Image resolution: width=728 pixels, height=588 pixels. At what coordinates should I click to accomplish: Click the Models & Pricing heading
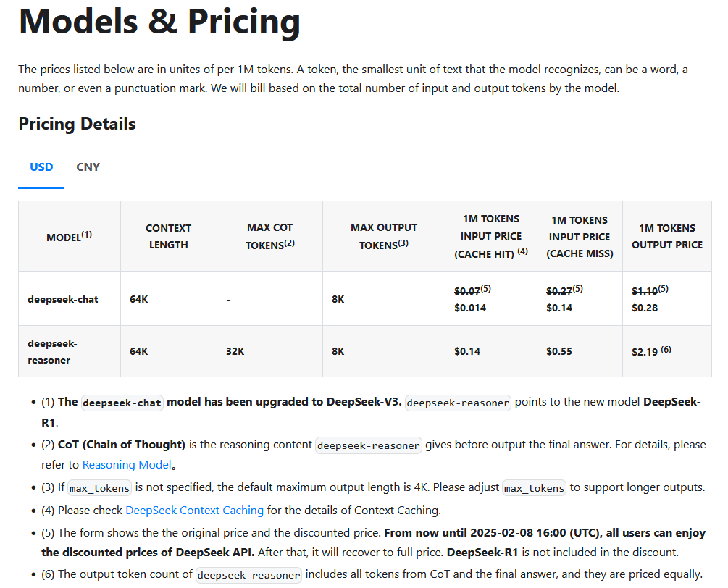(x=159, y=21)
